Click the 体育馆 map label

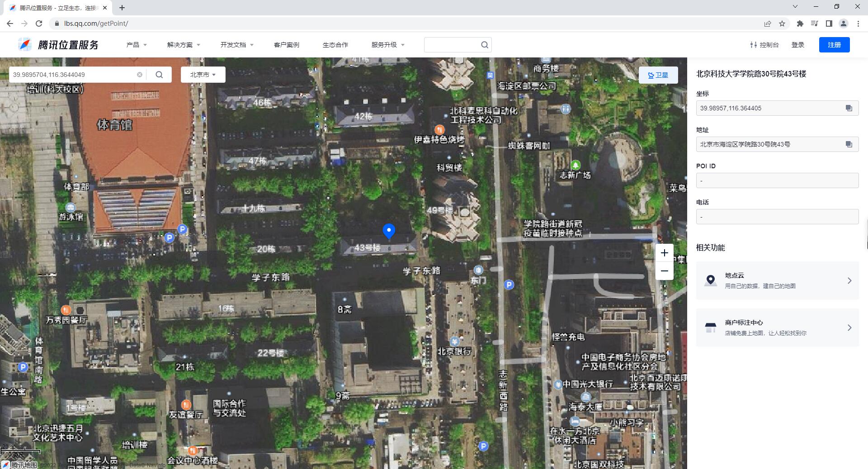point(114,125)
